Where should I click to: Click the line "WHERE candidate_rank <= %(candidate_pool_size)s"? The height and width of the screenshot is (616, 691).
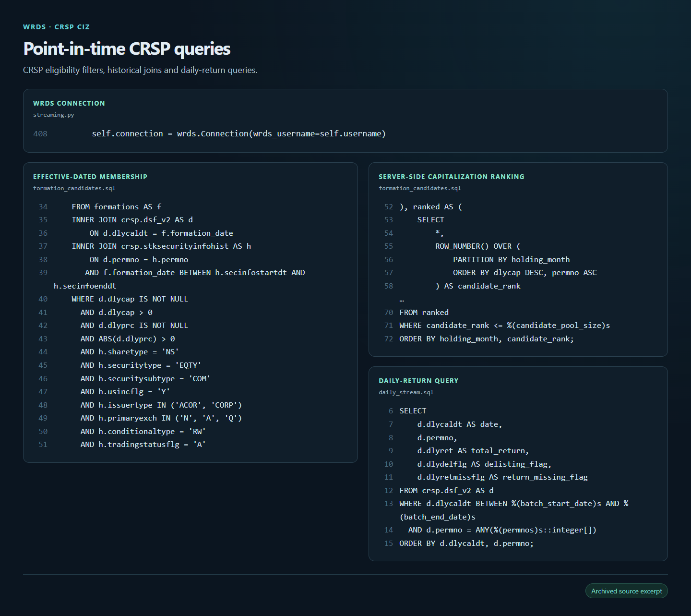pyautogui.click(x=505, y=325)
